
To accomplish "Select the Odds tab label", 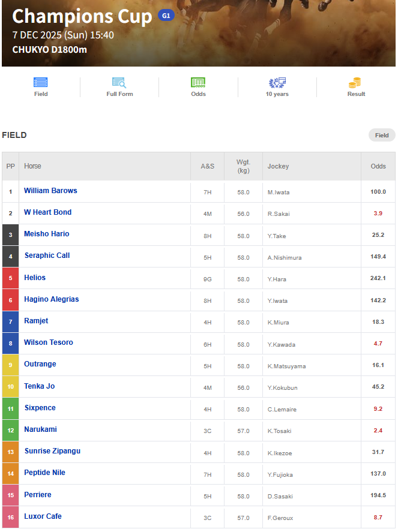I will [x=198, y=94].
